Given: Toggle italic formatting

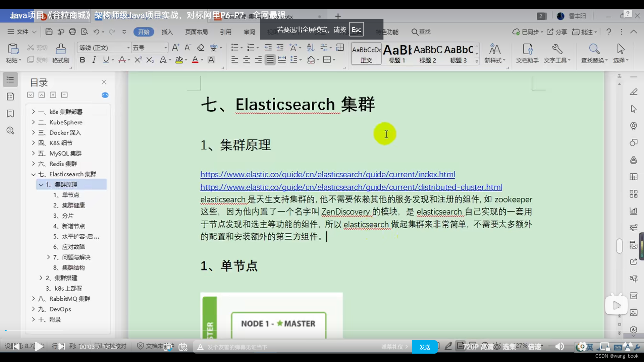Looking at the screenshot, I should 94,60.
